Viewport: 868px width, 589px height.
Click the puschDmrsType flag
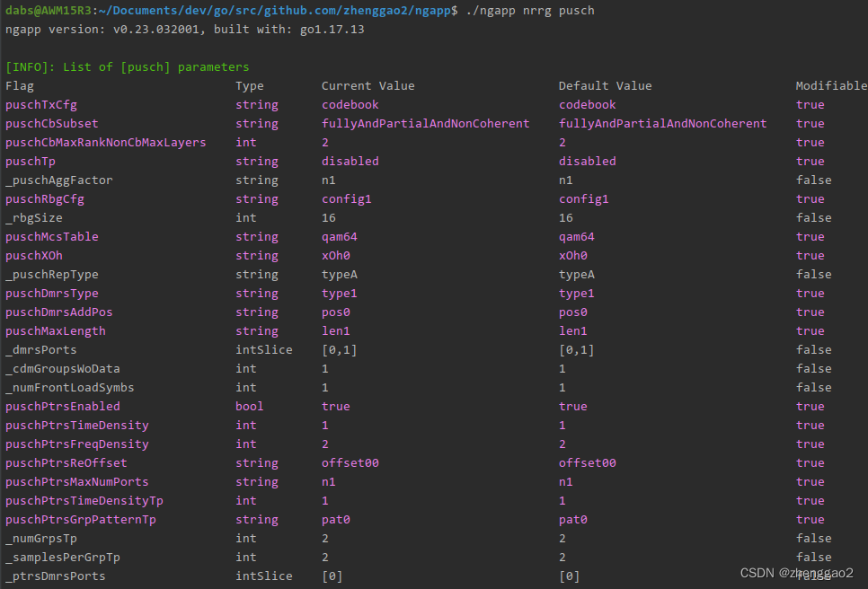tap(51, 293)
